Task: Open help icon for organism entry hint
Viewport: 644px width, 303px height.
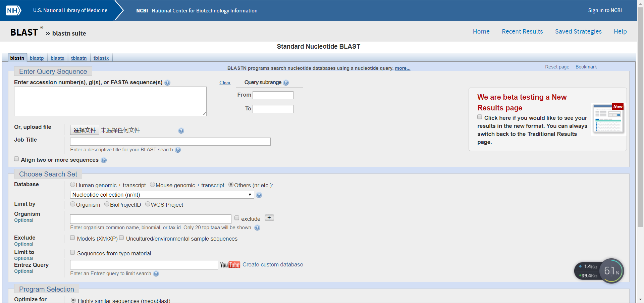Action: coord(257,228)
